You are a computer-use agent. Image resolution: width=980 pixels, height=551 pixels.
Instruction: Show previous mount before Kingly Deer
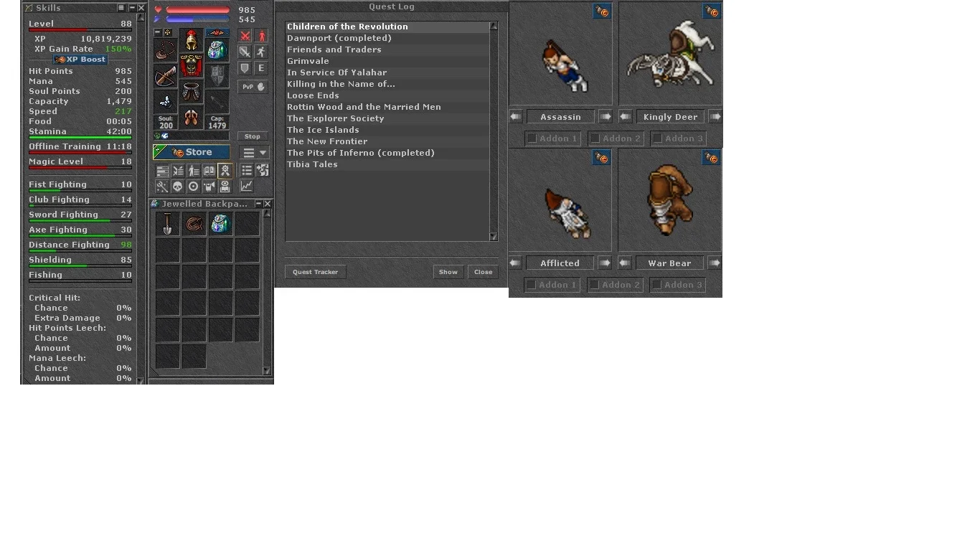[x=626, y=116]
